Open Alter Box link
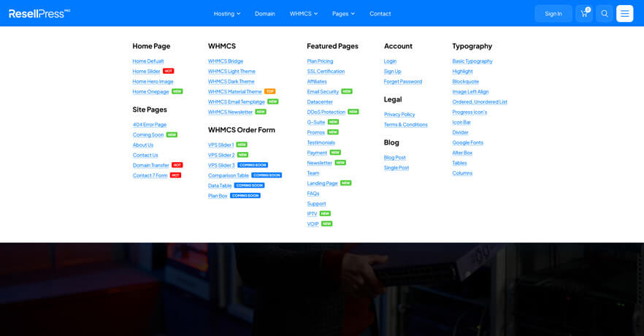Screen dimensions: 644x336 click(462, 153)
